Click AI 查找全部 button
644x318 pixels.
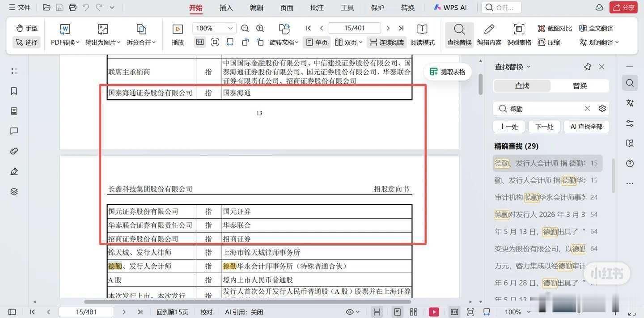click(x=586, y=127)
